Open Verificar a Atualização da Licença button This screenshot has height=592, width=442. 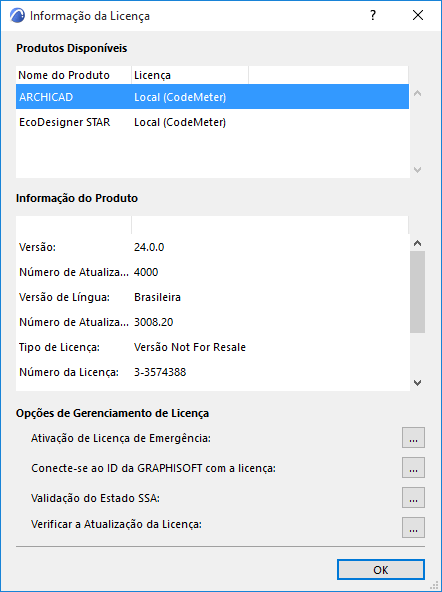pos(413,527)
